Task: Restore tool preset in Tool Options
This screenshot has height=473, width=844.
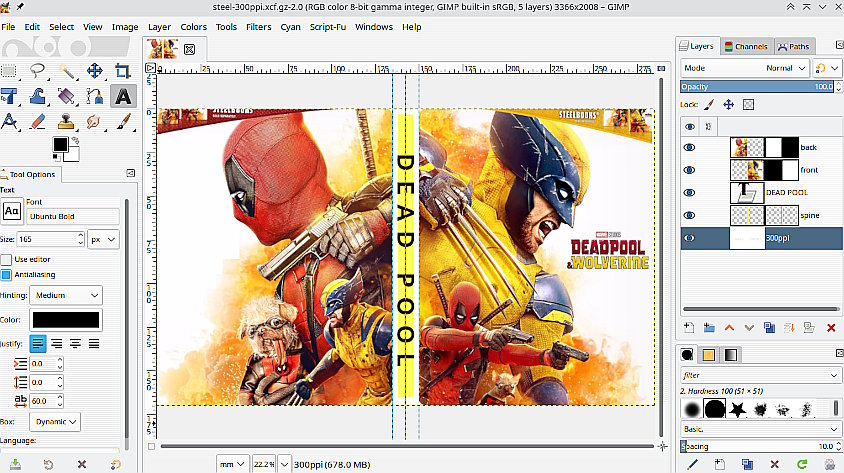Action: click(48, 464)
